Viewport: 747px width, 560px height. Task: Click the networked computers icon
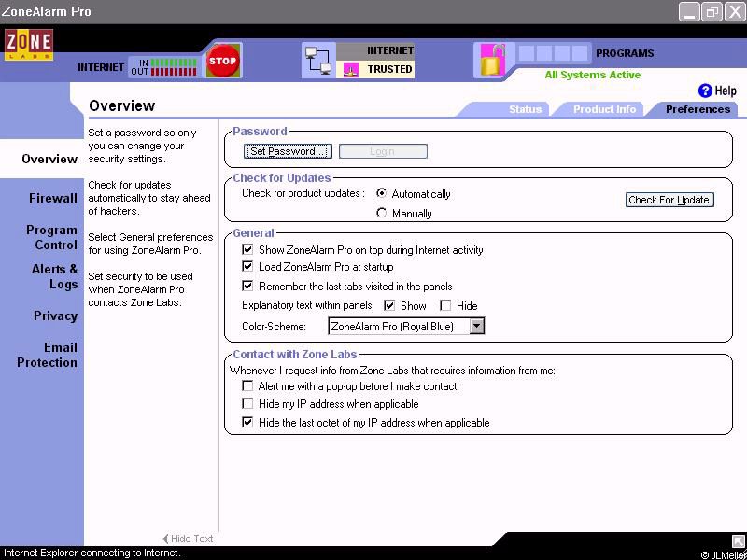coord(318,61)
